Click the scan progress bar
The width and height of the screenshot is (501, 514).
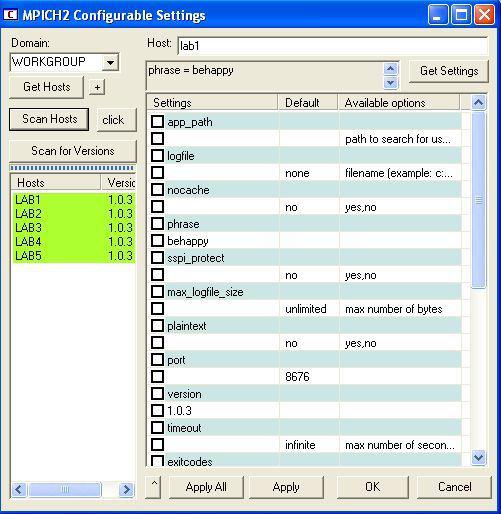(x=72, y=168)
